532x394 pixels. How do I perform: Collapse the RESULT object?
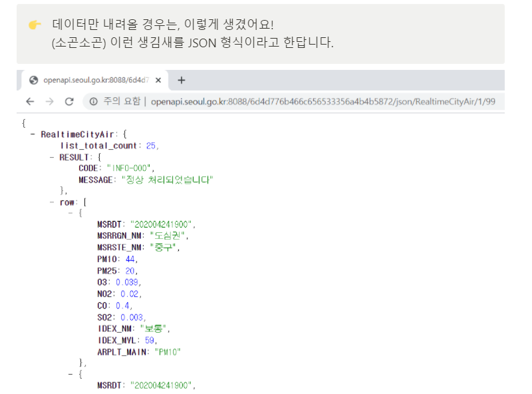tap(52, 157)
